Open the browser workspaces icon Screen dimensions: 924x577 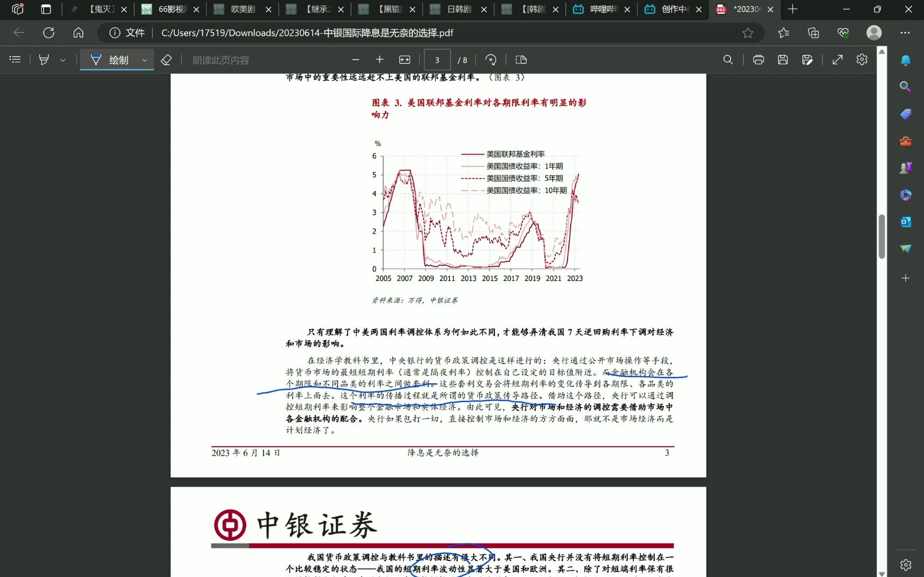[18, 9]
